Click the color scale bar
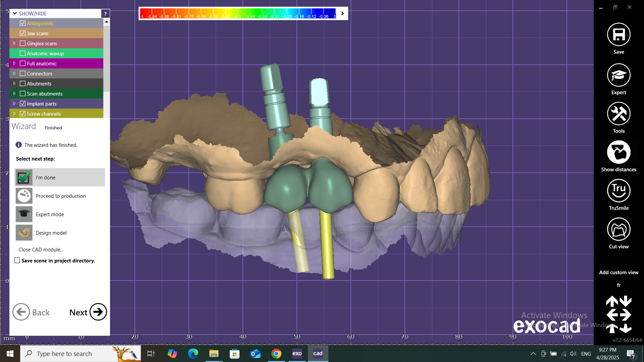644x362 pixels. click(x=237, y=13)
